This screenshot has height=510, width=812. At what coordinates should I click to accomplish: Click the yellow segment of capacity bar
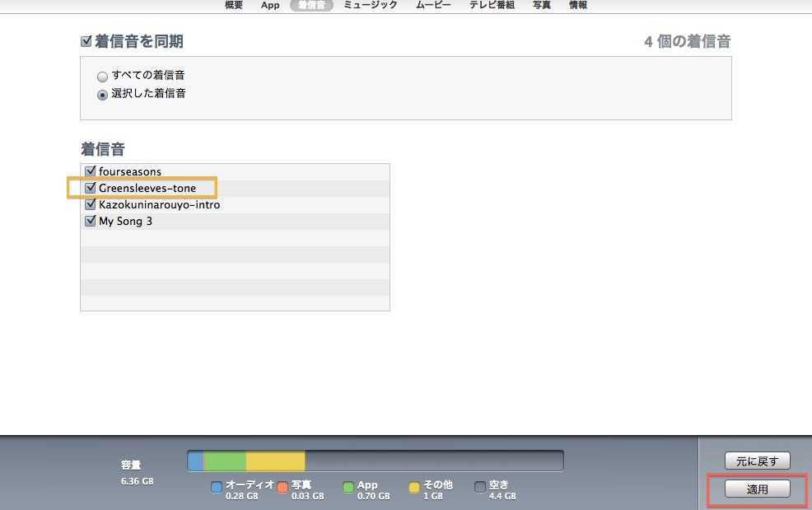point(275,461)
